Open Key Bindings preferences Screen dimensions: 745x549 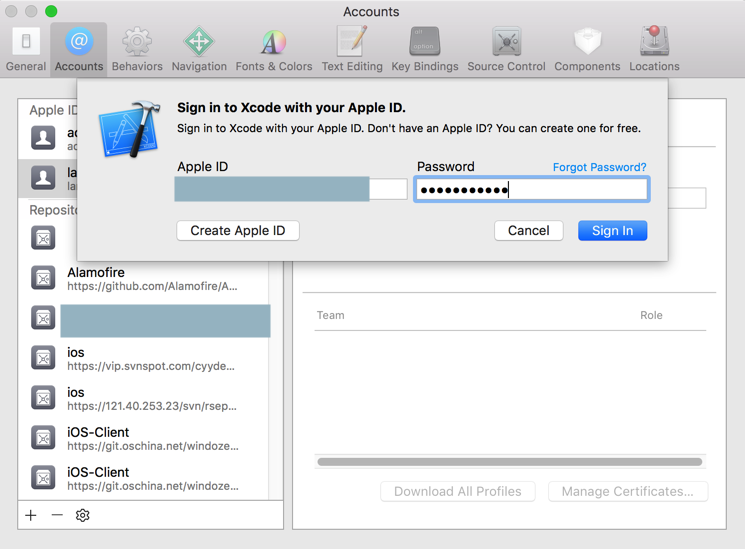(425, 49)
